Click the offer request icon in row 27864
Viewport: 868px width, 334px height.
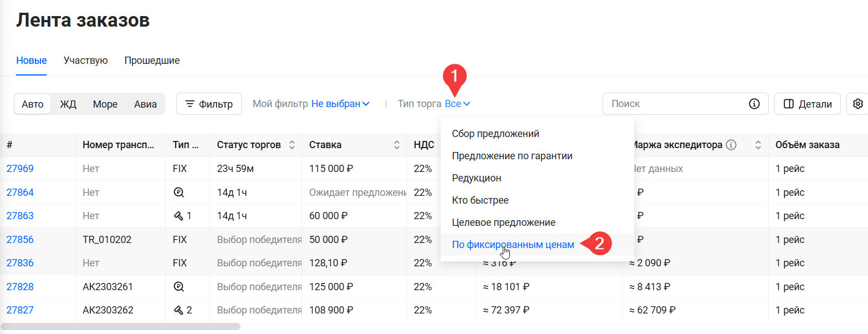point(178,193)
